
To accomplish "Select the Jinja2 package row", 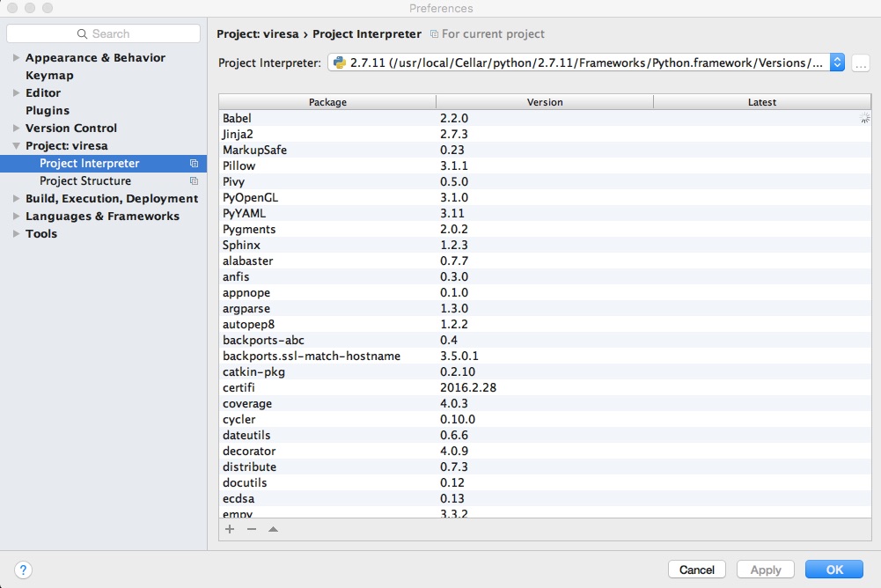I will 545,134.
